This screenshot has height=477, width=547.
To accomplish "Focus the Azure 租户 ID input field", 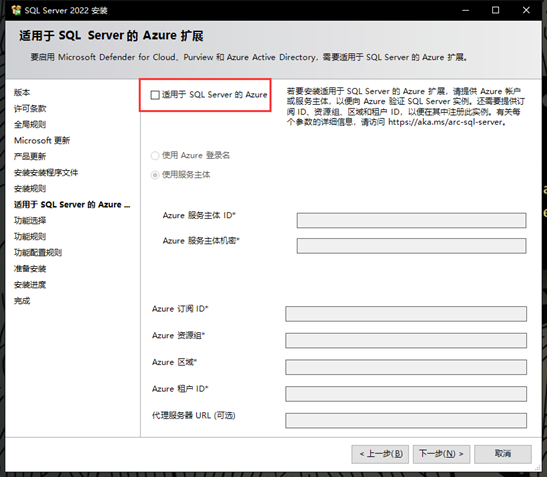I will tap(406, 394).
